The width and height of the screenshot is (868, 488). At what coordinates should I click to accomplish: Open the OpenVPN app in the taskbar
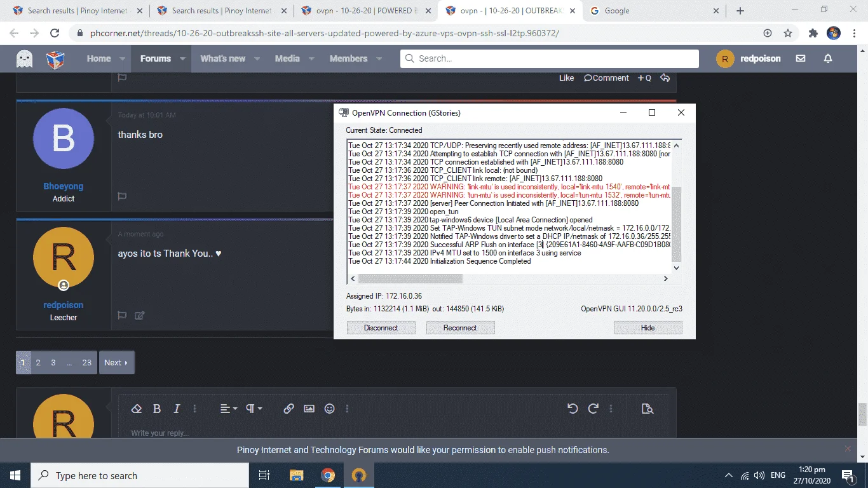tap(359, 475)
